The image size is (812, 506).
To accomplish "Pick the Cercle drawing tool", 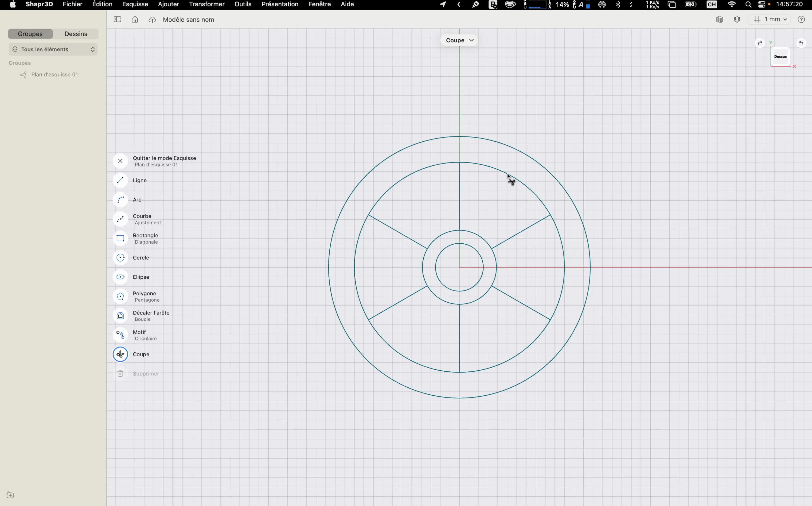I will coord(120,258).
